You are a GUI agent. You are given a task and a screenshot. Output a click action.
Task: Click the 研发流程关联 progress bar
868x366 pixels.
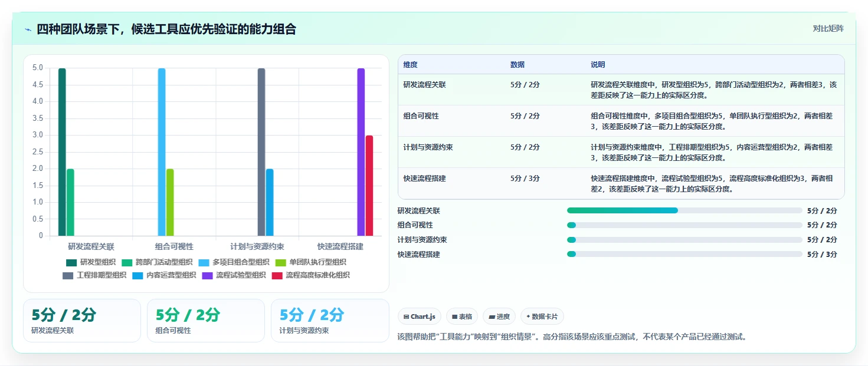coord(684,210)
